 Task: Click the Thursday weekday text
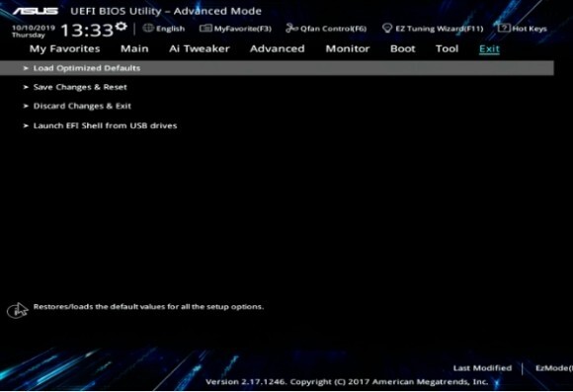click(28, 36)
